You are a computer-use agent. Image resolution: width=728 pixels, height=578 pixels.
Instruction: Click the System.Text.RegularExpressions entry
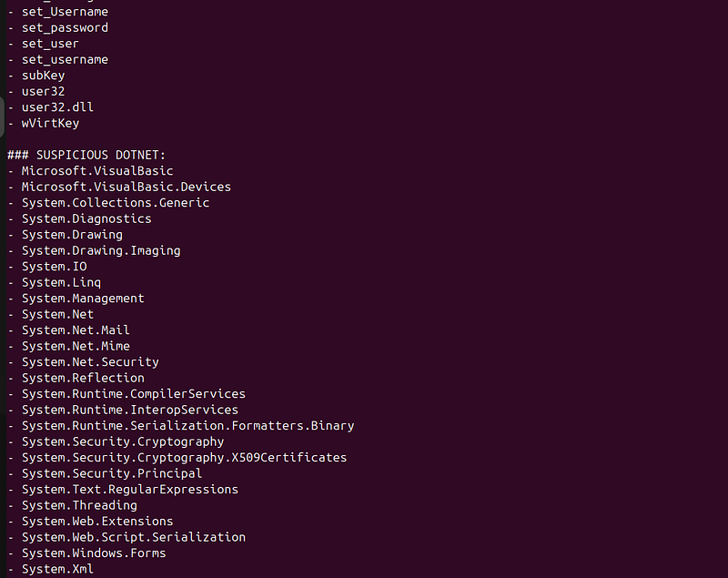coord(130,490)
